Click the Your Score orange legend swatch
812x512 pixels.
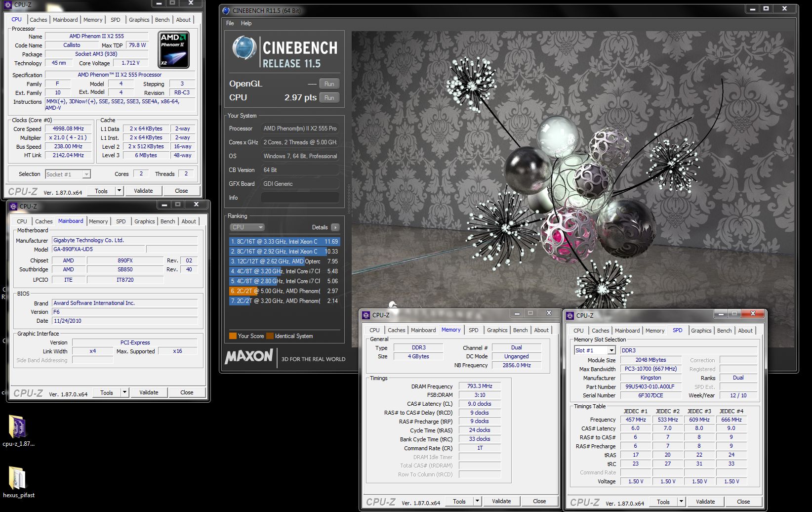[x=233, y=336]
